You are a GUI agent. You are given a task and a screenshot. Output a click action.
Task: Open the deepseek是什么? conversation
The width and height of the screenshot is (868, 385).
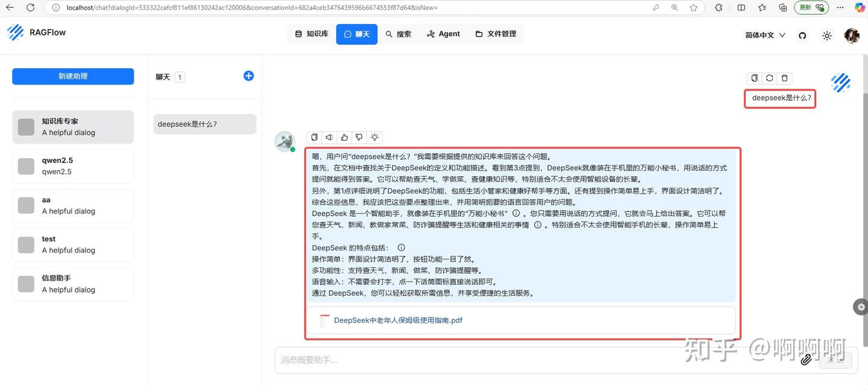pyautogui.click(x=205, y=124)
